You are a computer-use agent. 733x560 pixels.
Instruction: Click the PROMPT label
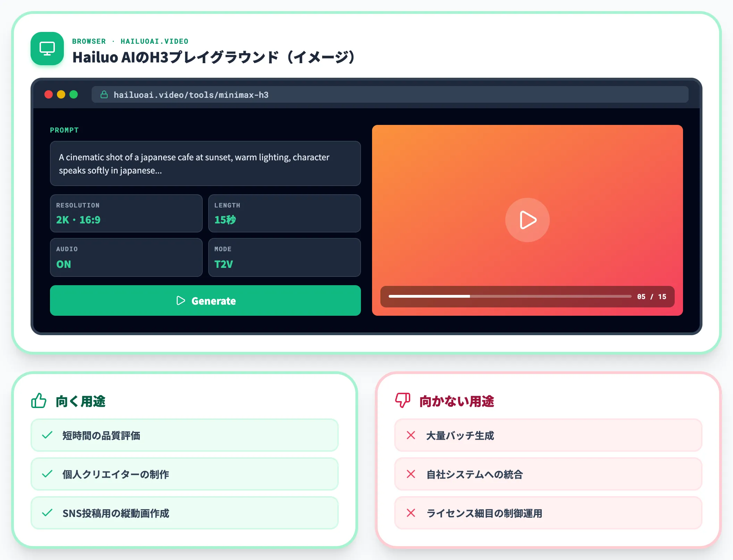(x=64, y=130)
